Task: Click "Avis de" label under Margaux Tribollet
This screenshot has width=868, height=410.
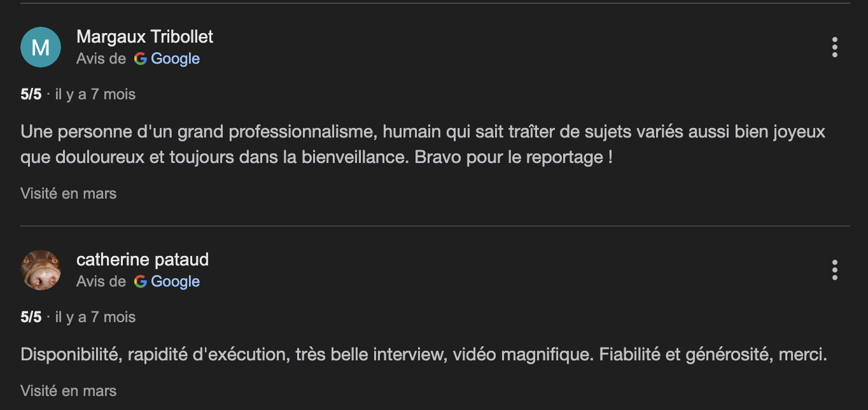Action: point(101,59)
